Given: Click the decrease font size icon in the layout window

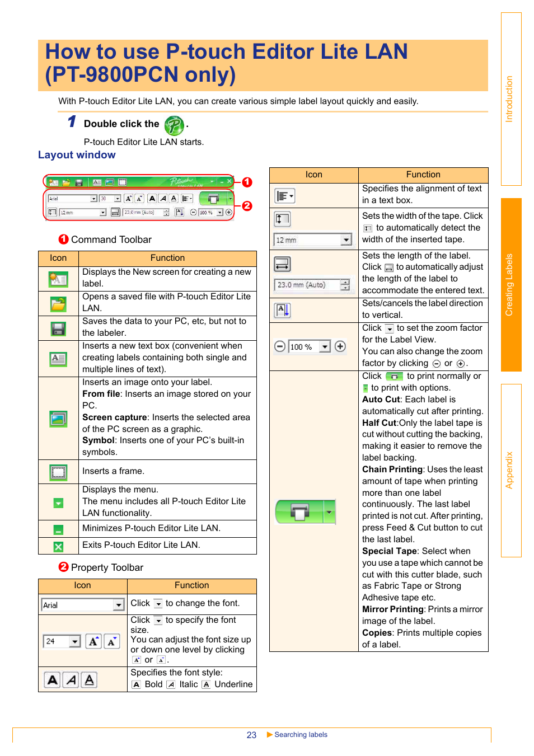Looking at the screenshot, I should [139, 198].
